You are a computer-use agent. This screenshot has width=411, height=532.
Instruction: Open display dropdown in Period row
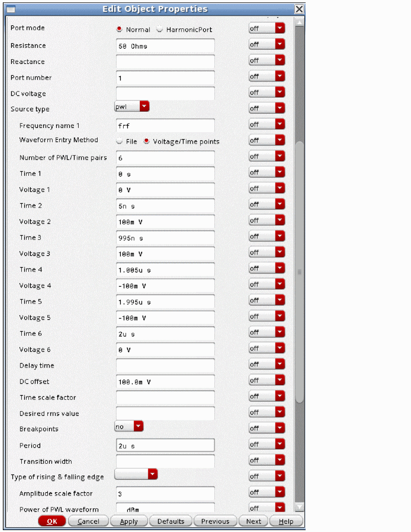[x=267, y=444]
